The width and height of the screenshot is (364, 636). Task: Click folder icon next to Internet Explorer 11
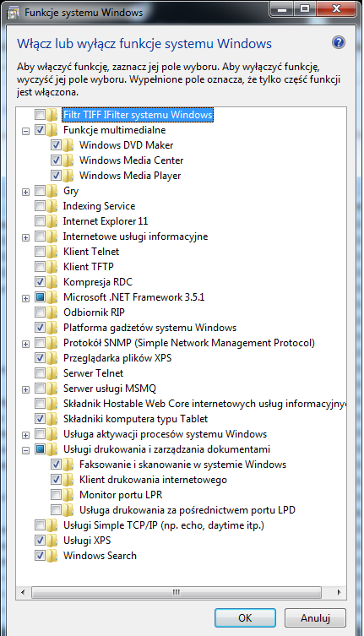[52, 221]
